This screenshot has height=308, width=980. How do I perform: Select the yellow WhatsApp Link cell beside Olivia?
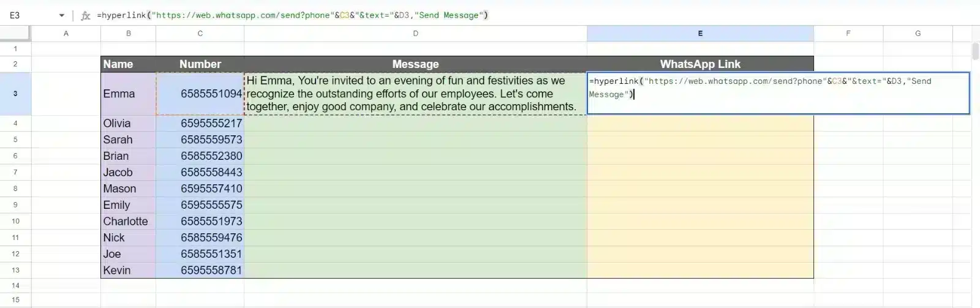coord(700,123)
